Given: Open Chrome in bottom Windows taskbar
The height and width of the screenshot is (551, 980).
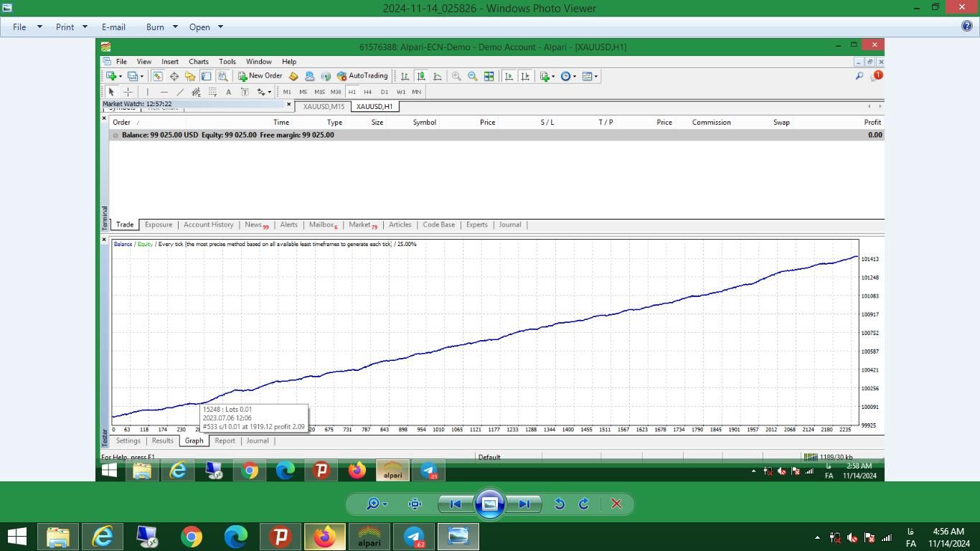Looking at the screenshot, I should 192,537.
